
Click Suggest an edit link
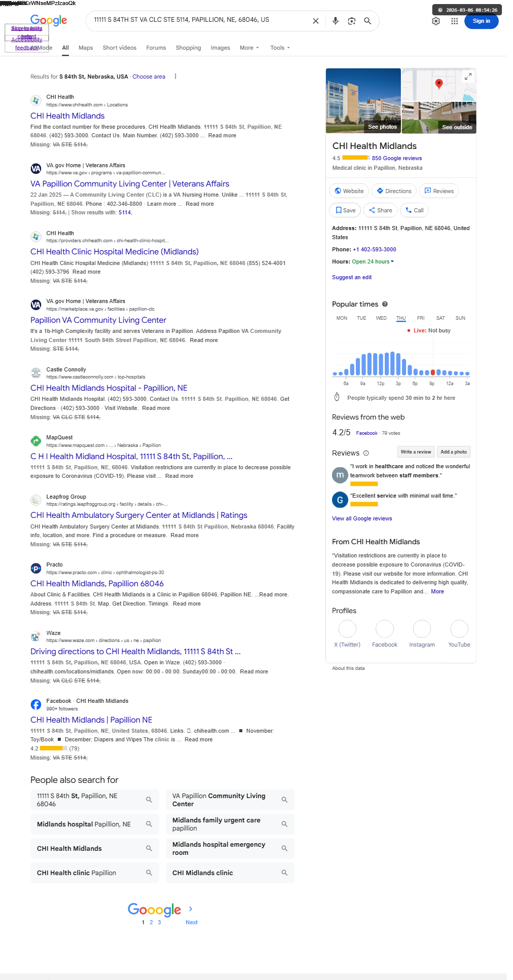[x=352, y=277]
